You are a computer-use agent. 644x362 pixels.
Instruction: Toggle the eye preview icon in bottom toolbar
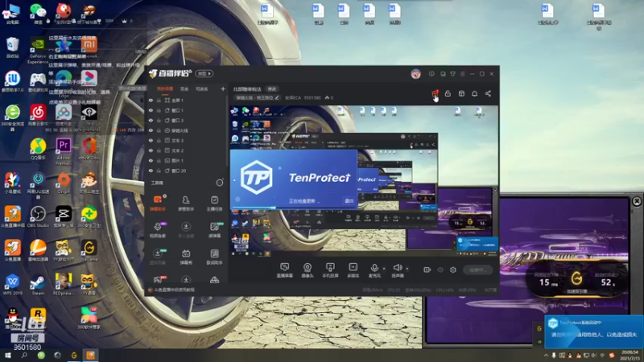[440, 269]
